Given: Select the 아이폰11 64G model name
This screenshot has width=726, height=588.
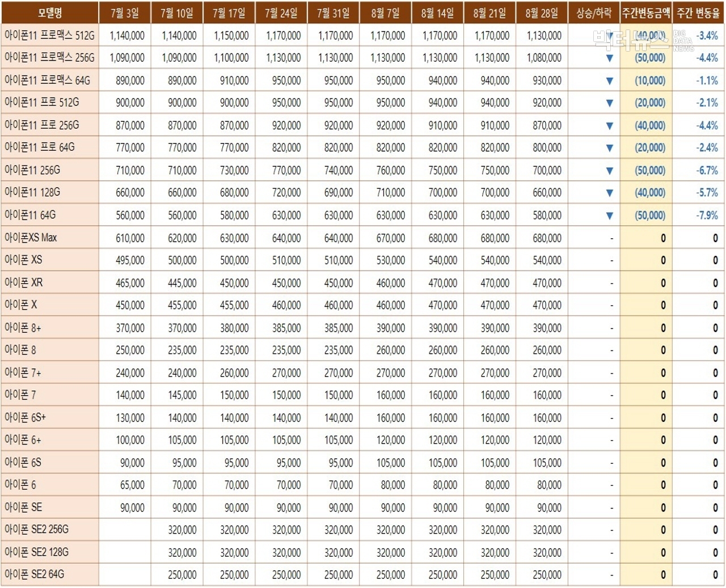Looking at the screenshot, I should click(x=30, y=215).
